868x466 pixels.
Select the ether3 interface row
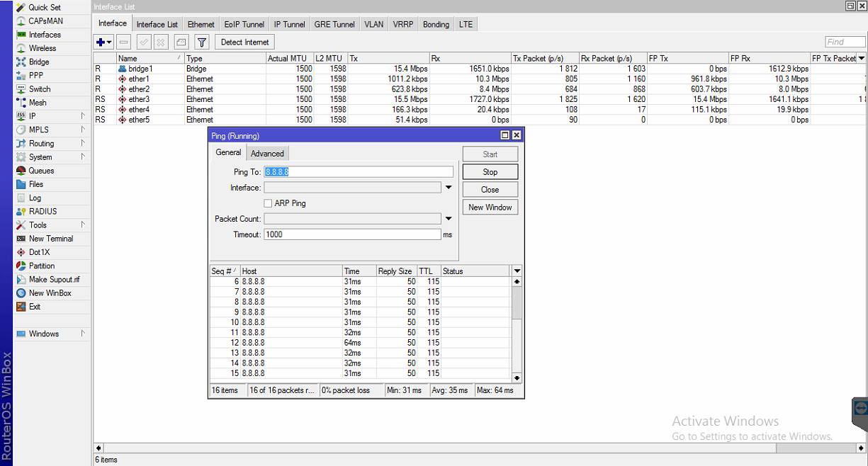pos(480,100)
